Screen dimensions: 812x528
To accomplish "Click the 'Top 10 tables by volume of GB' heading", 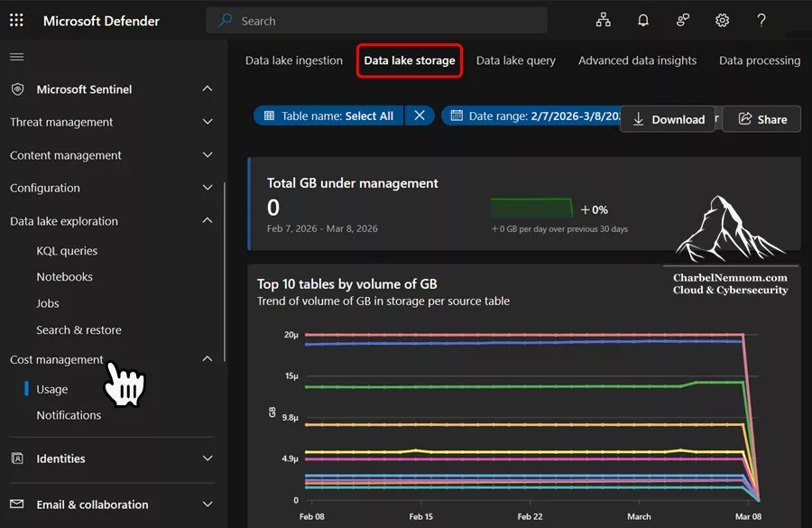I will [347, 284].
